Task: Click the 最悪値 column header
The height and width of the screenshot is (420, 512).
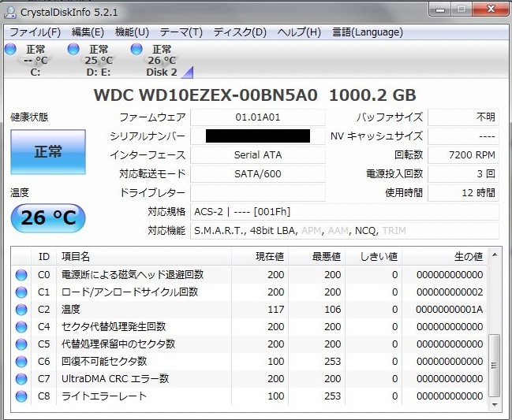Action: (316, 257)
